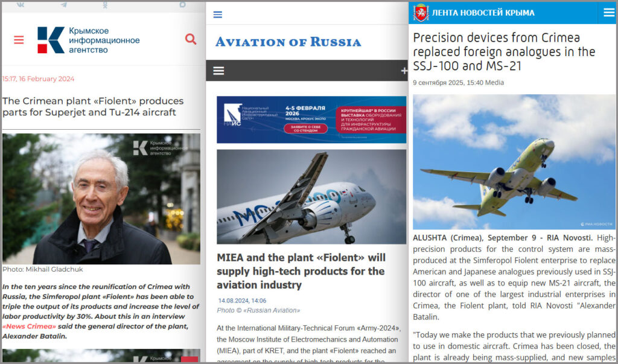Open the «News Crimea» red link
Screen dimensions: 618x364
coord(29,327)
